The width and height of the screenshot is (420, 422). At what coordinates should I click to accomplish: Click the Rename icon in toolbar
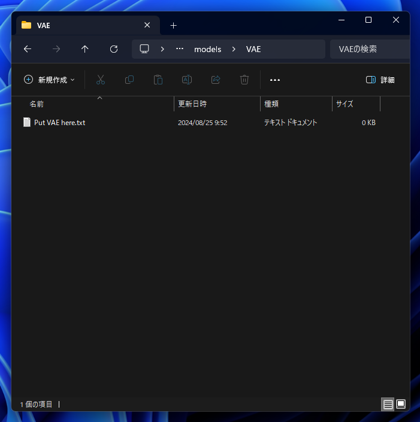coord(187,80)
